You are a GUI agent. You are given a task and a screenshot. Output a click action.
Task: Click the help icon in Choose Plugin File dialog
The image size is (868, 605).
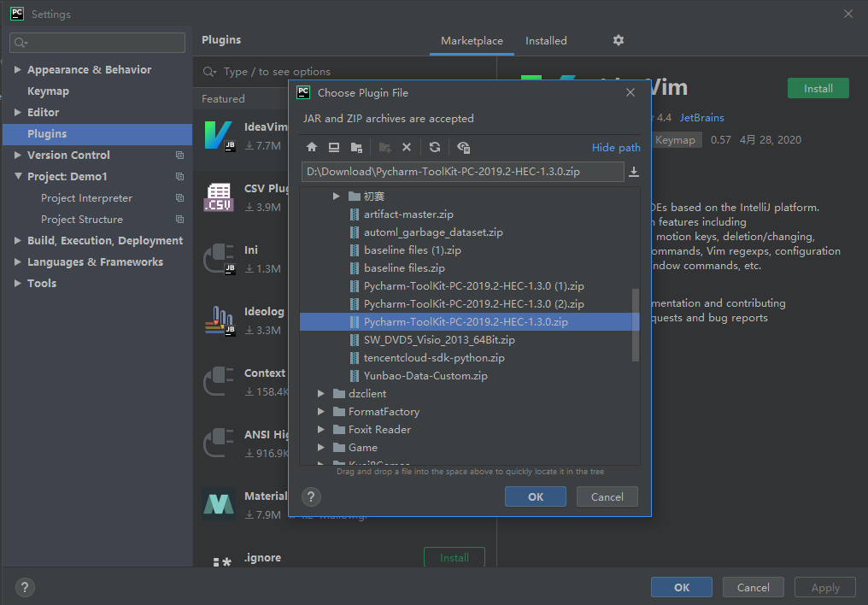pos(311,497)
